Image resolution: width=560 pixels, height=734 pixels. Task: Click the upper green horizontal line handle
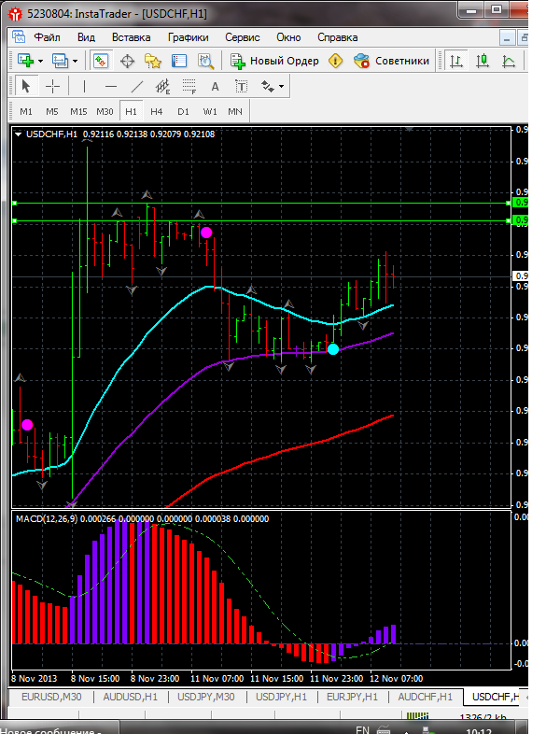[15, 204]
